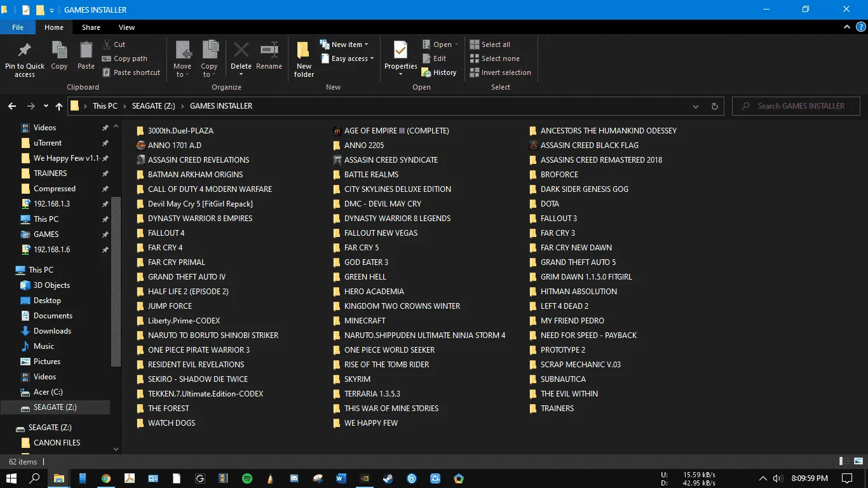Image resolution: width=868 pixels, height=488 pixels.
Task: Open the Delete dropdown arrow
Action: tap(241, 74)
